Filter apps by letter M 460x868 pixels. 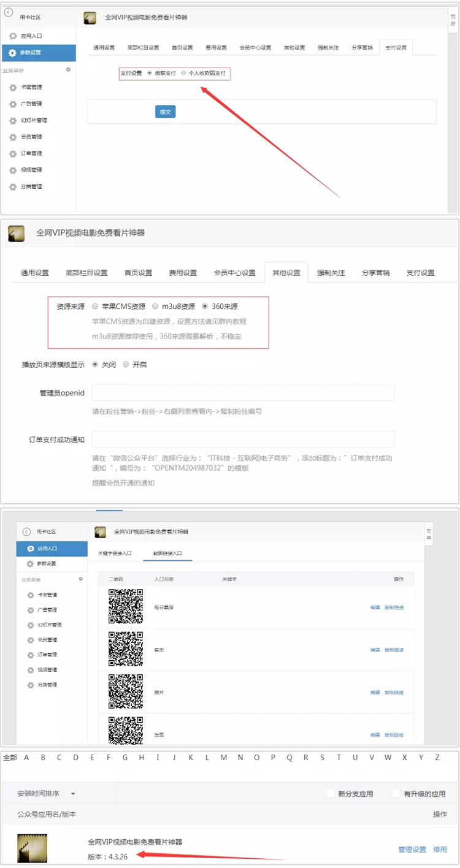(x=223, y=758)
